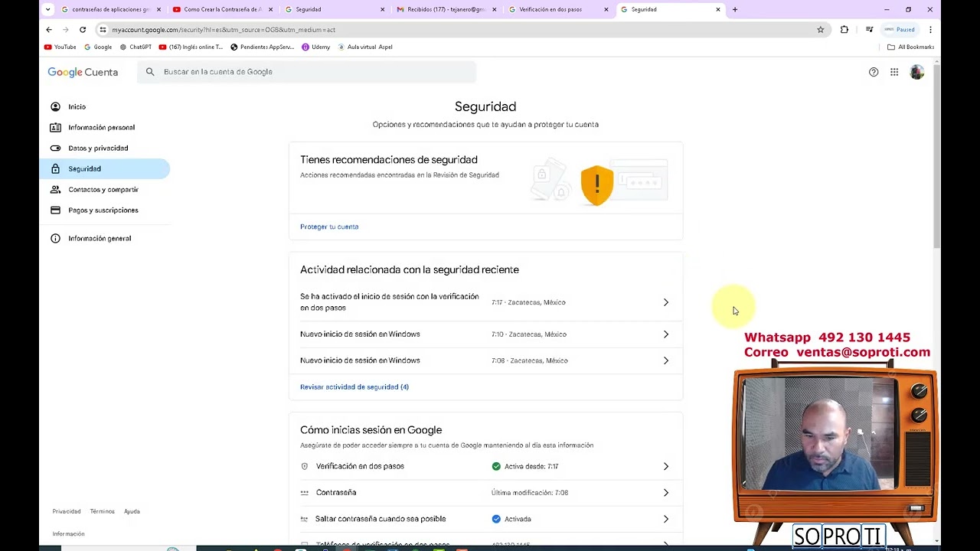Close the 'Recibidos (177)' Gmail tab
Viewport: 980px width, 551px height.
tap(494, 10)
